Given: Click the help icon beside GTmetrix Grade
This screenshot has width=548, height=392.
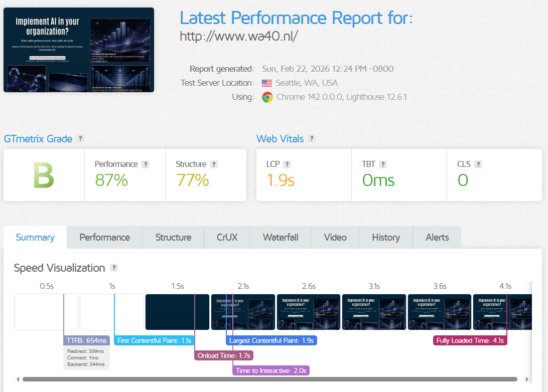Looking at the screenshot, I should pyautogui.click(x=80, y=139).
